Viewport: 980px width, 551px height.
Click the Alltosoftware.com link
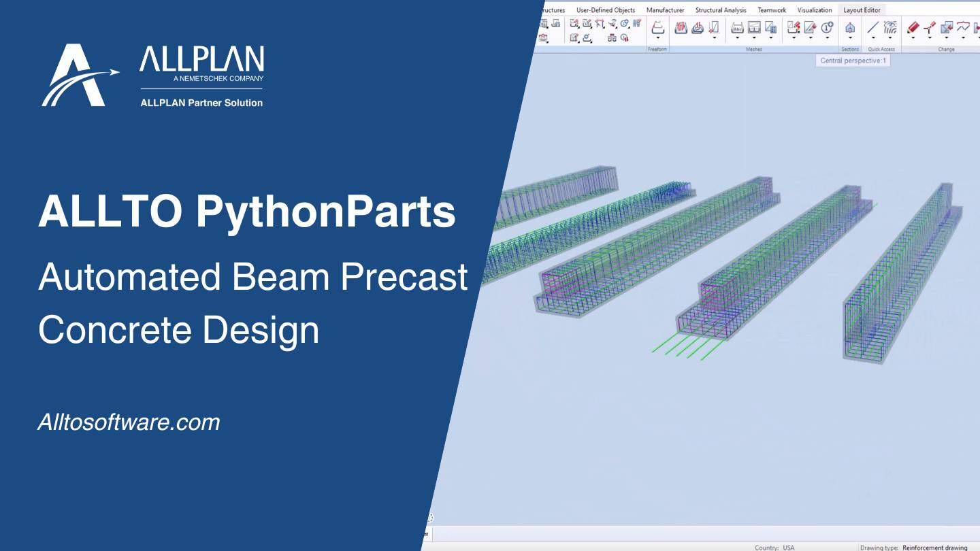(129, 422)
